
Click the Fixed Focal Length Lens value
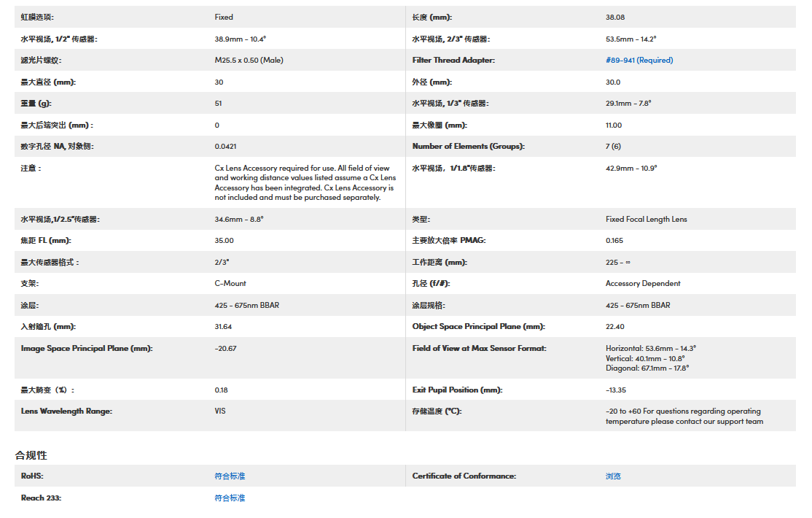646,219
